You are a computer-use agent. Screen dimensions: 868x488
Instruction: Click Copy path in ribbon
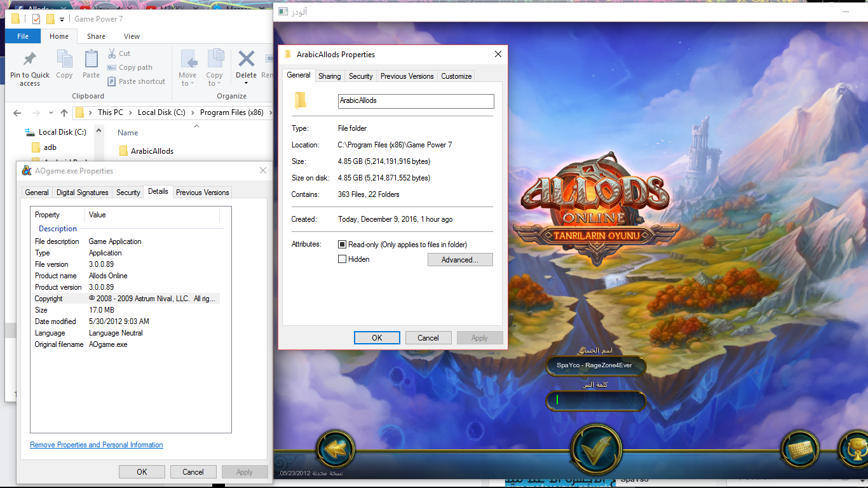(x=130, y=67)
